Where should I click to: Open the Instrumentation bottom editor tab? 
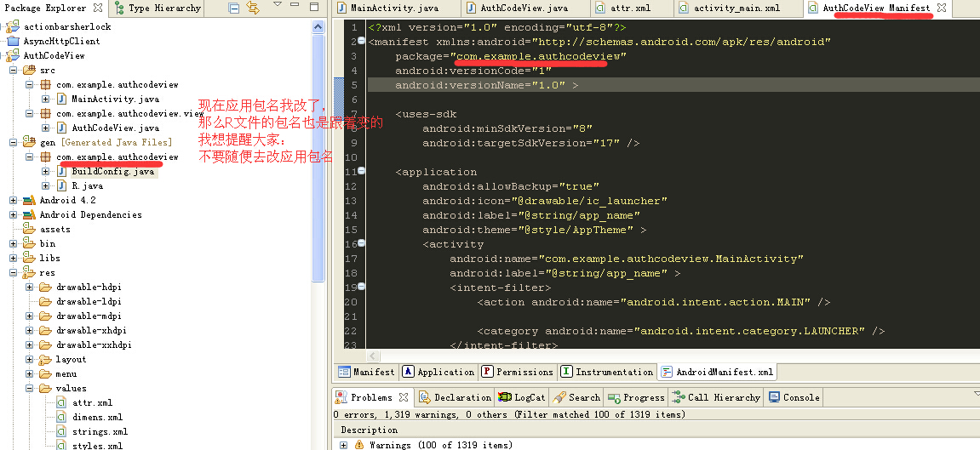point(607,372)
